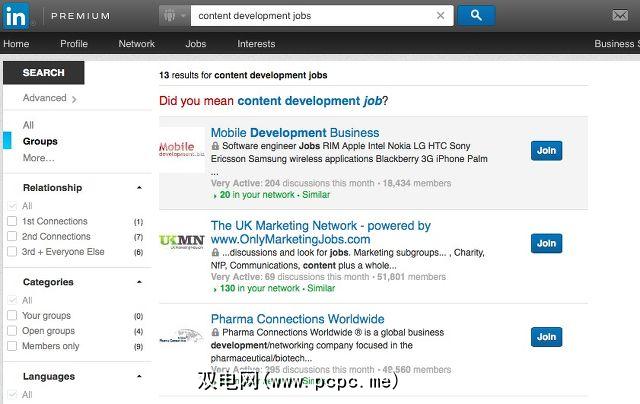
Task: Open the search category selector dropdown
Action: click(173, 16)
